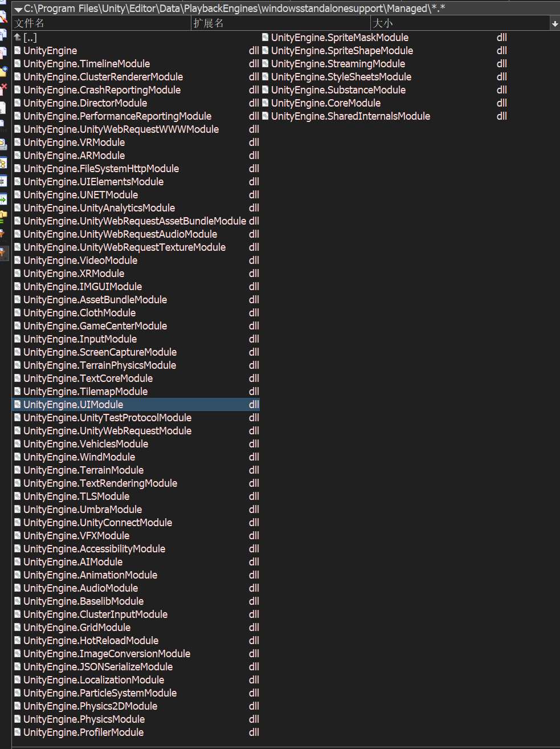Select the highlighted UnityEngine.UIModule file name

pyautogui.click(x=73, y=405)
